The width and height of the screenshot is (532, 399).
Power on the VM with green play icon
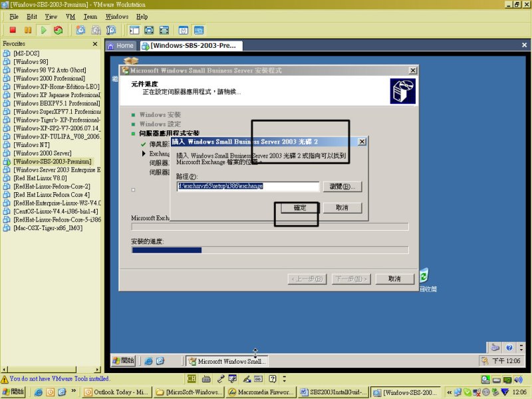coord(43,30)
